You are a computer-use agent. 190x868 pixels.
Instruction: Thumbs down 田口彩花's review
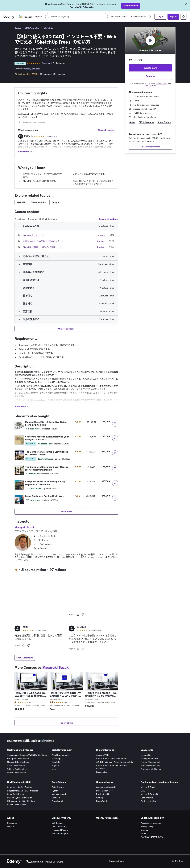pyautogui.click(x=83, y=649)
